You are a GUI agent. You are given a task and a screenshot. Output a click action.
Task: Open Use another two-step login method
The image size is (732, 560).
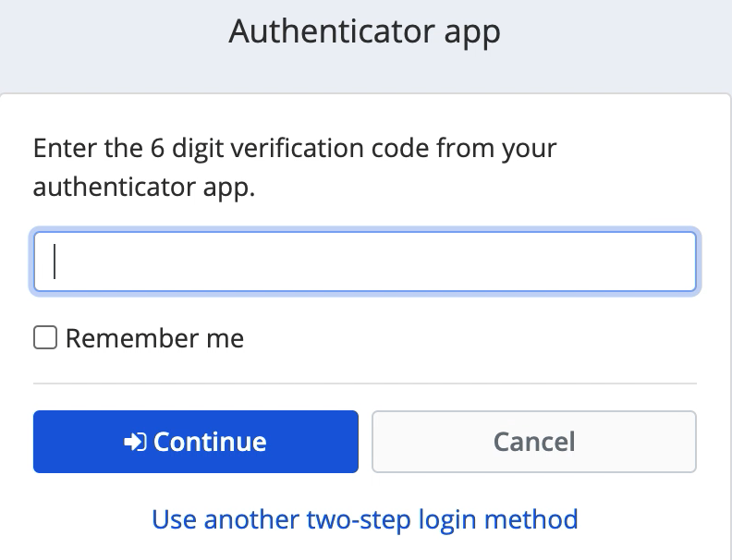365,518
